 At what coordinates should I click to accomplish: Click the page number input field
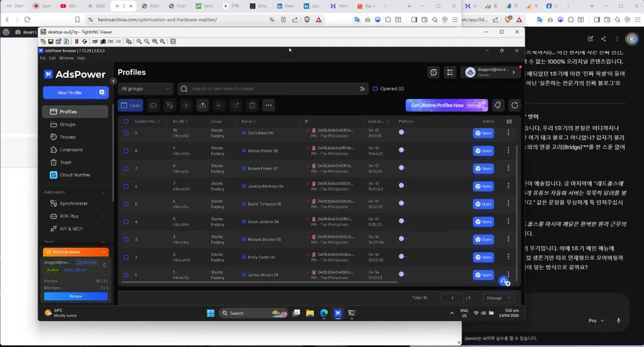point(452,298)
